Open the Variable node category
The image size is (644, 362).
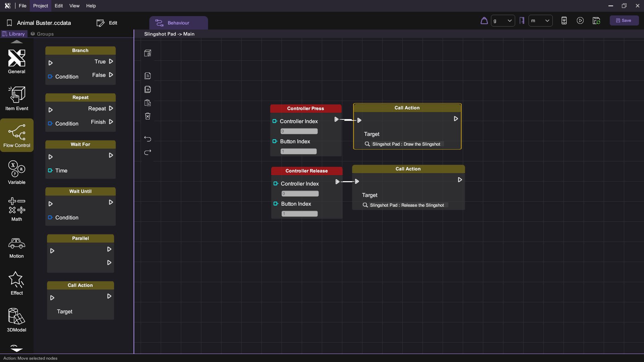(16, 172)
